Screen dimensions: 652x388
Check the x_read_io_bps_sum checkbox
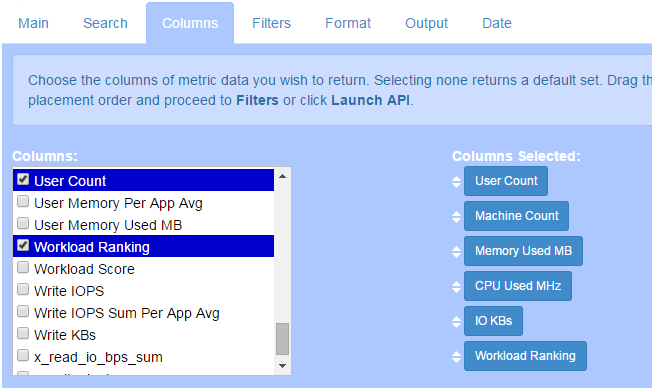(x=23, y=355)
